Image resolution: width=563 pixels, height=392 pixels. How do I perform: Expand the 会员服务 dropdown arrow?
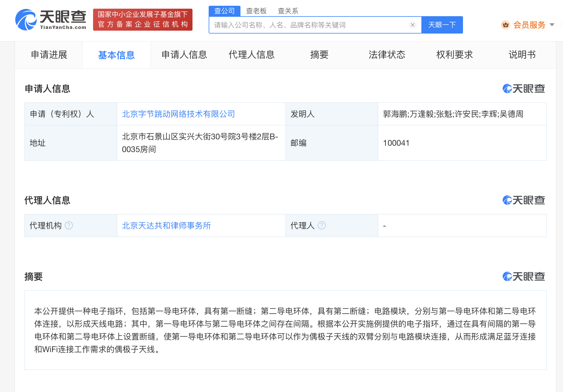[552, 25]
